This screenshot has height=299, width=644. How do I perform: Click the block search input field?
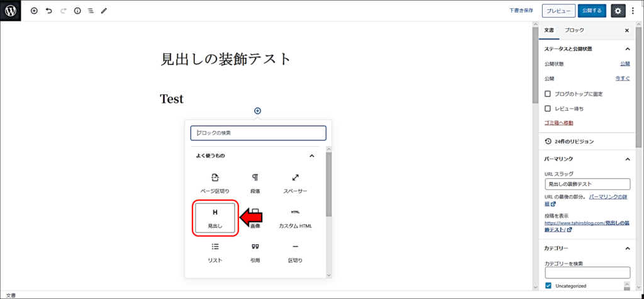258,133
